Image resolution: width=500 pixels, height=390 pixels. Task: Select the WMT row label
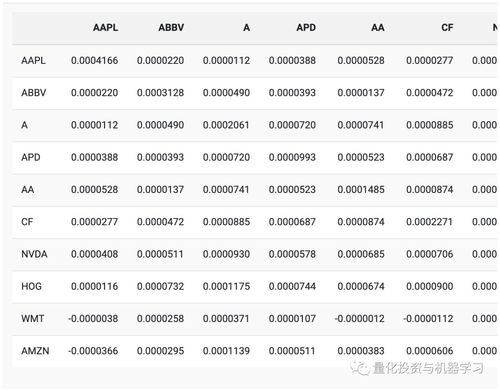click(x=33, y=319)
